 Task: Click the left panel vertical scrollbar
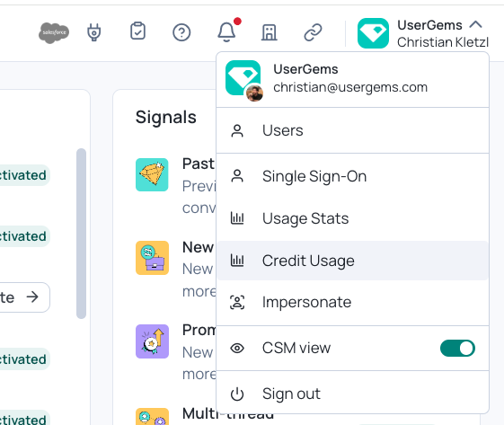pyautogui.click(x=82, y=234)
